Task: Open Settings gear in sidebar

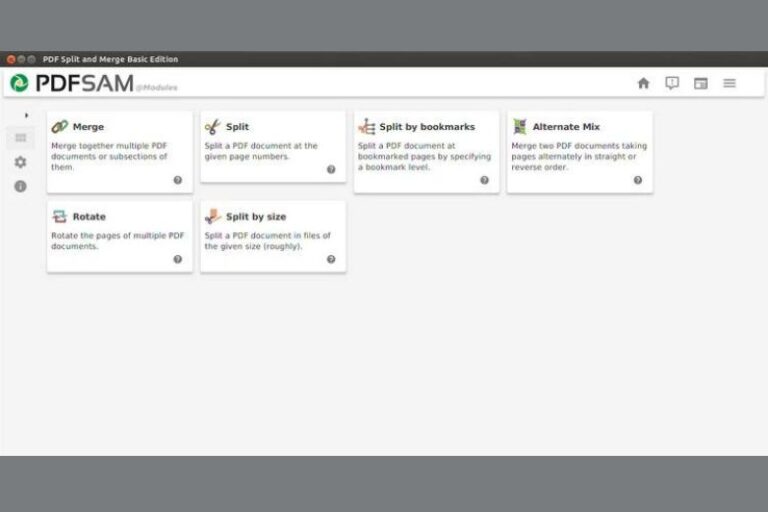Action: pyautogui.click(x=20, y=162)
